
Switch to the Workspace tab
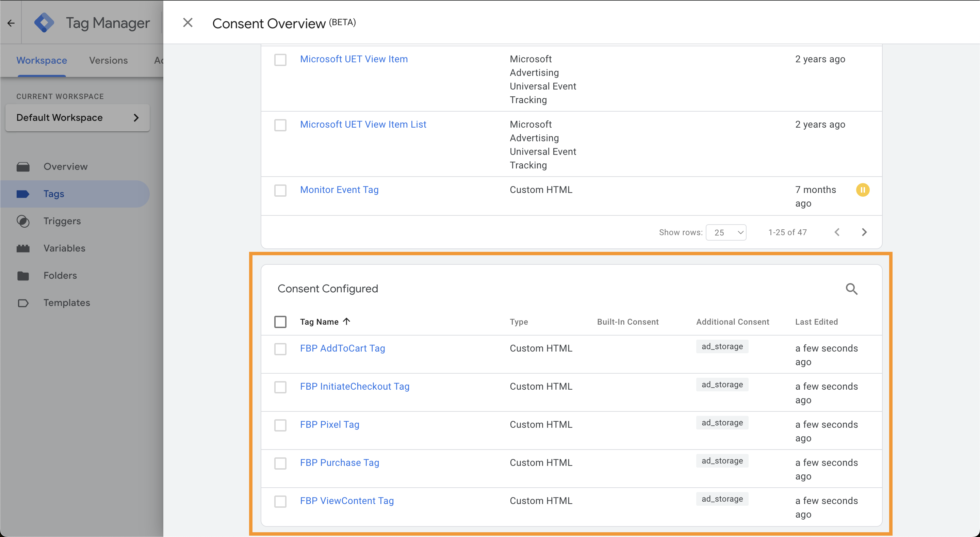coord(42,60)
